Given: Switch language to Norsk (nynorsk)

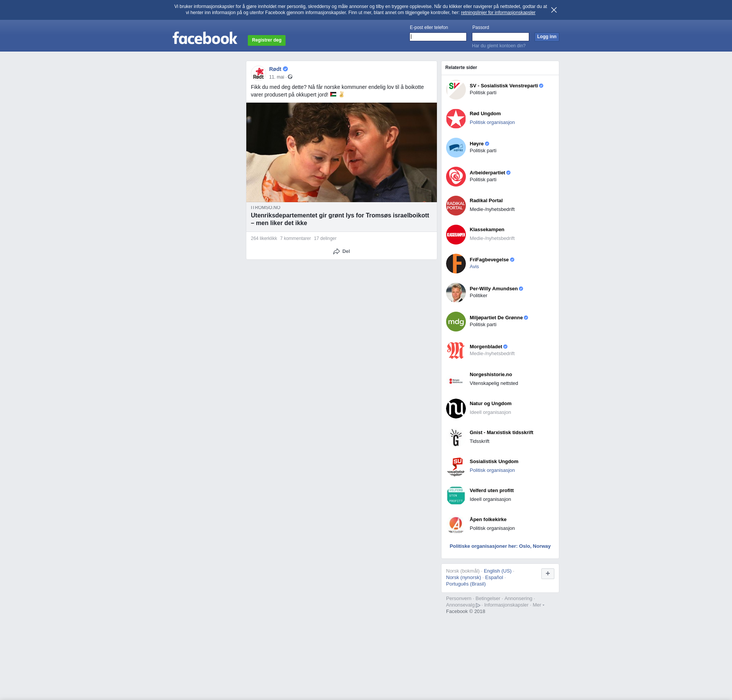Looking at the screenshot, I should point(464,578).
